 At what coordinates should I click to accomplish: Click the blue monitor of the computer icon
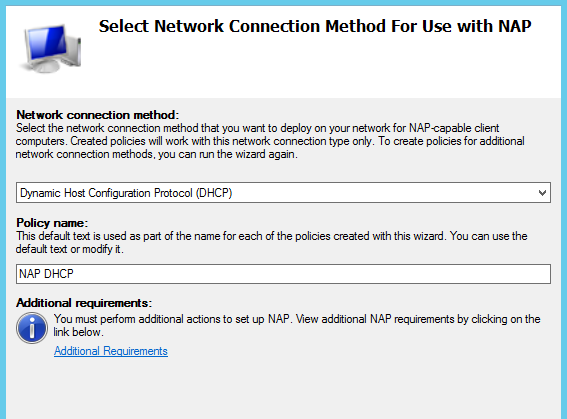(x=46, y=43)
